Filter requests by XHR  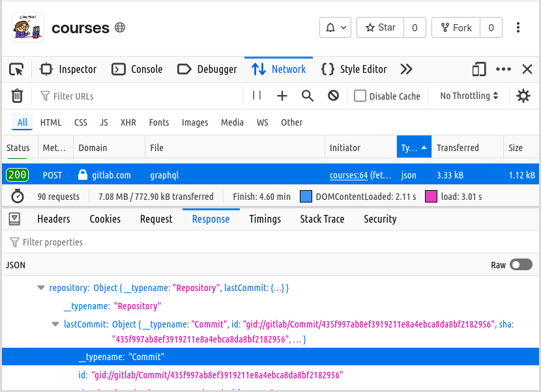pyautogui.click(x=128, y=122)
